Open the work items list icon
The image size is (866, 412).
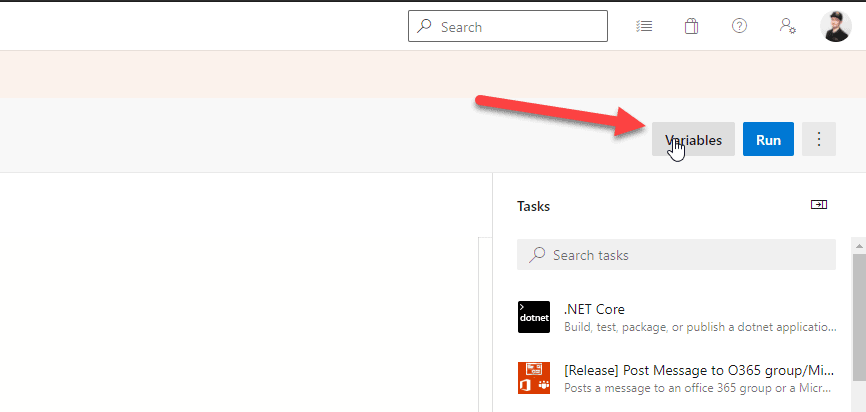tap(644, 27)
